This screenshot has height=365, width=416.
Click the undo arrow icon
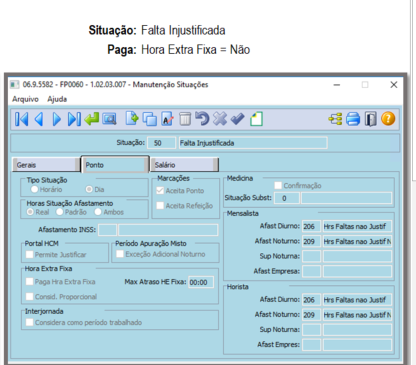coord(202,119)
